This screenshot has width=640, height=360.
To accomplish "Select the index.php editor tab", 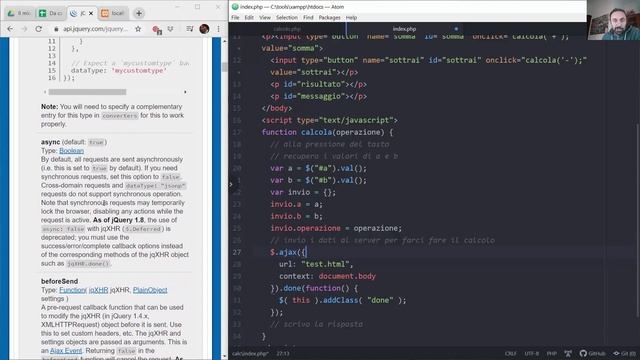I will [404, 29].
